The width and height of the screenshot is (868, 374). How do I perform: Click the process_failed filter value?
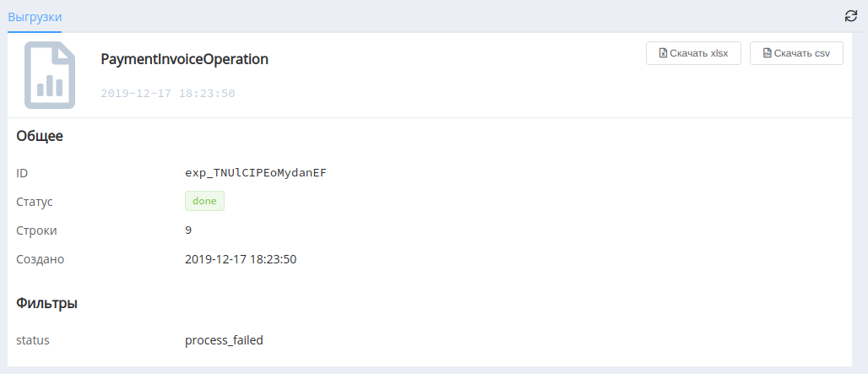point(225,341)
